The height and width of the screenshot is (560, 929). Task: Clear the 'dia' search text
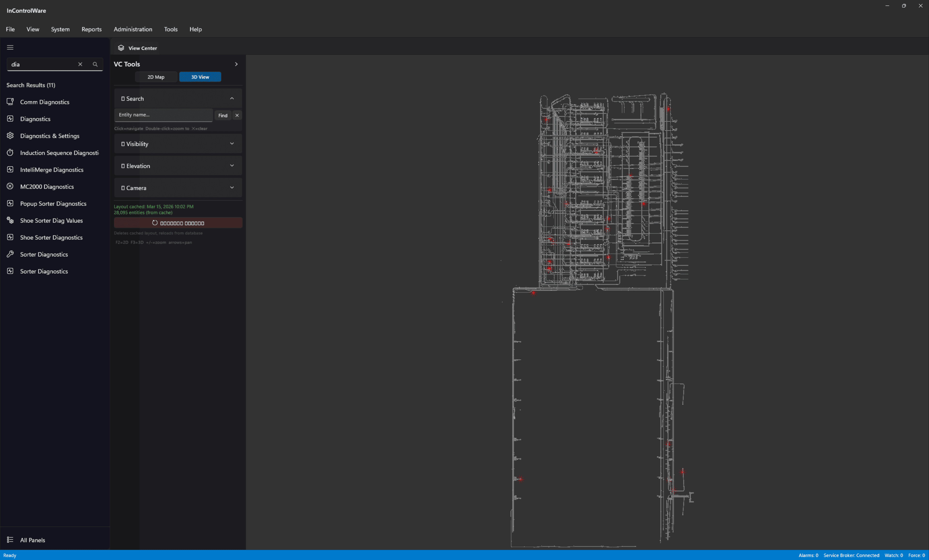[80, 64]
